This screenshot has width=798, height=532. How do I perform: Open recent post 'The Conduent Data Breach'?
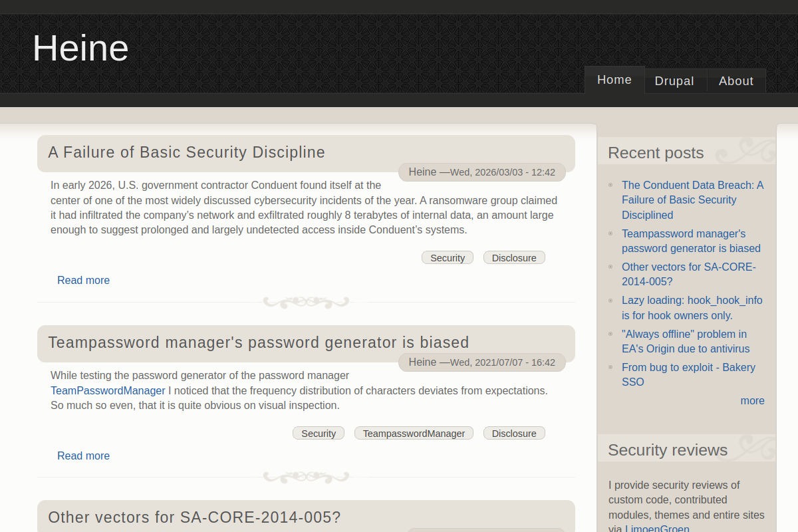pyautogui.click(x=692, y=199)
